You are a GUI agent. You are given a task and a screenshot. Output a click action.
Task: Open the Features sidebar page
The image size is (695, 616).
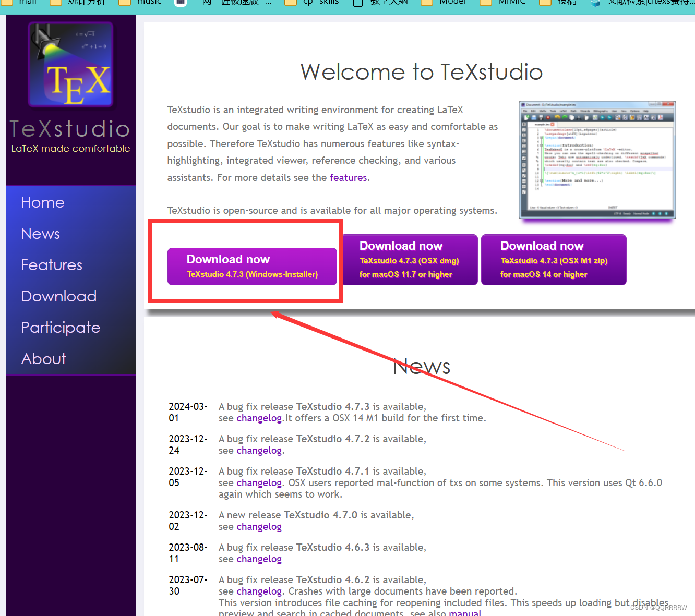52,265
